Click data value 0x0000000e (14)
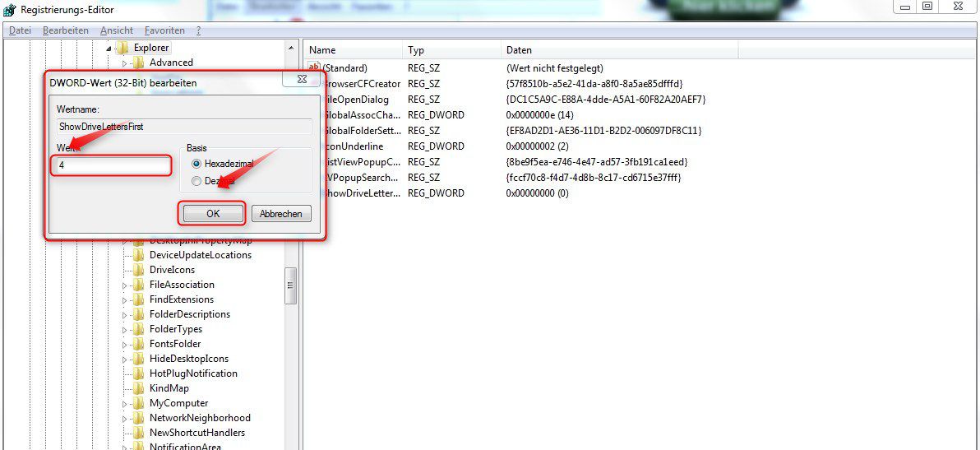Image resolution: width=980 pixels, height=450 pixels. click(540, 115)
